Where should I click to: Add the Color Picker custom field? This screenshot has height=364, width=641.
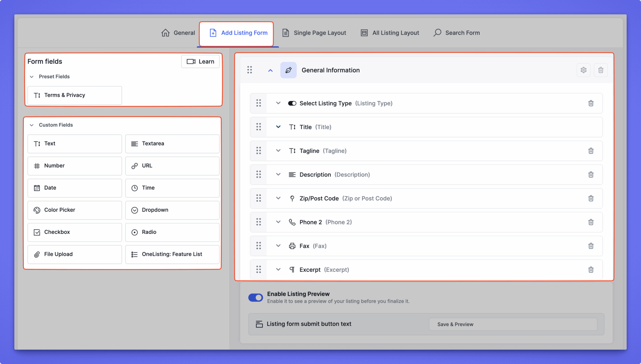(74, 210)
